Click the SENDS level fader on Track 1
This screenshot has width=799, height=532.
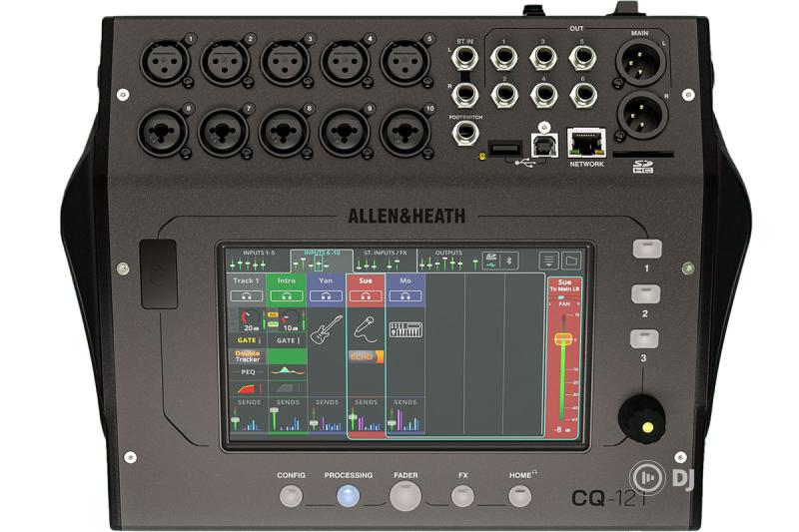[235, 418]
